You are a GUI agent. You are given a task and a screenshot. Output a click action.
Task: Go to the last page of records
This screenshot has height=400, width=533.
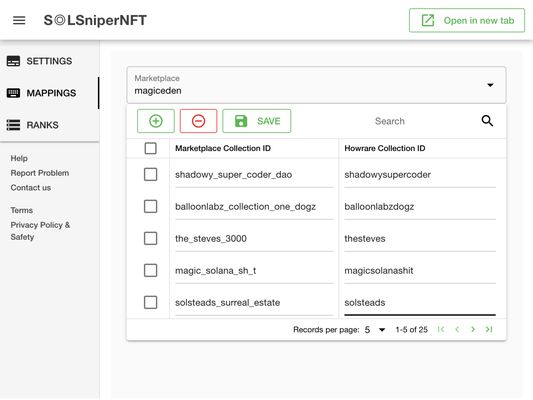[x=489, y=329]
